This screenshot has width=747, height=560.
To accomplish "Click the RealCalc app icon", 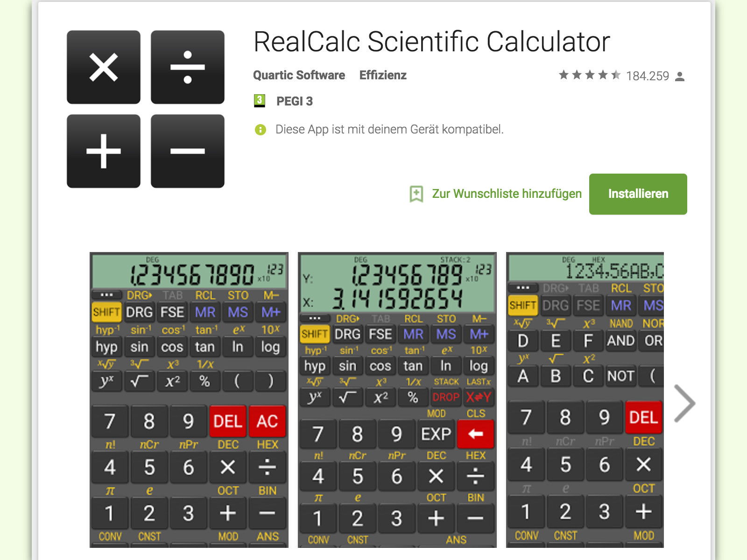I will (x=146, y=109).
